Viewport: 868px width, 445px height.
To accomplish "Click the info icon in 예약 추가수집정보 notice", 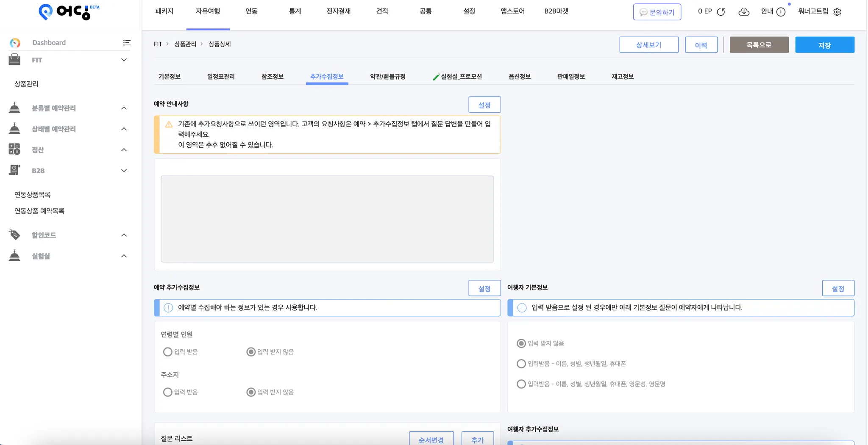I will pos(168,308).
